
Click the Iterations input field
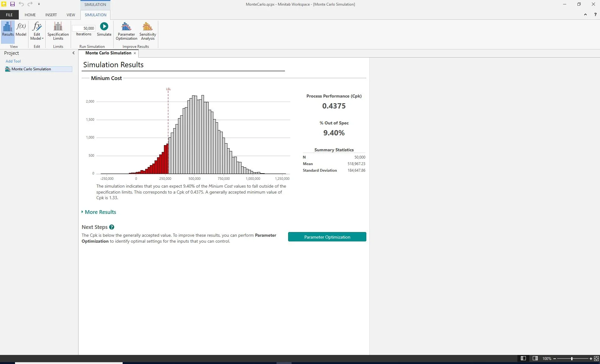(x=84, y=28)
